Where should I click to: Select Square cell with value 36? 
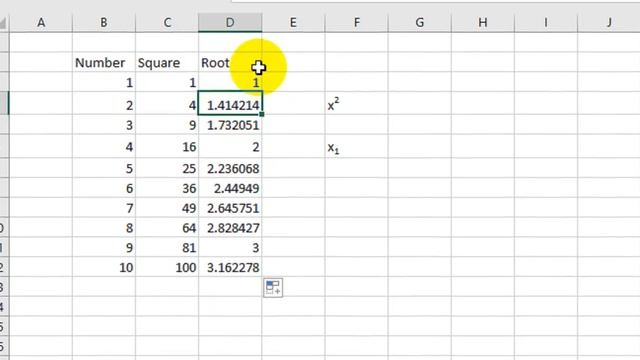(x=167, y=188)
